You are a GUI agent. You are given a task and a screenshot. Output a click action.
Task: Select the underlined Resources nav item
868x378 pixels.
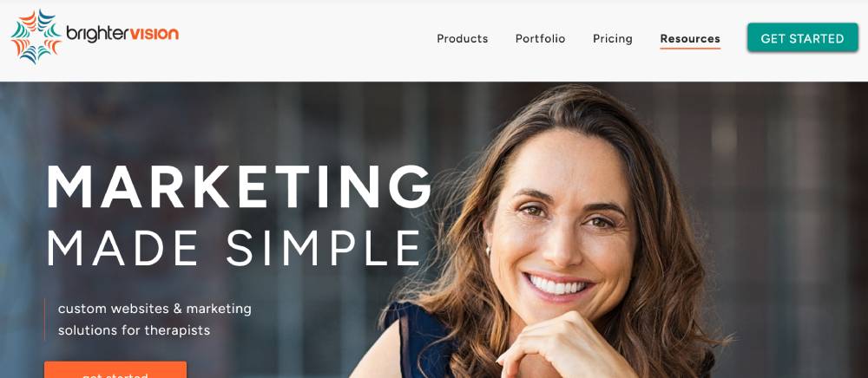(690, 39)
